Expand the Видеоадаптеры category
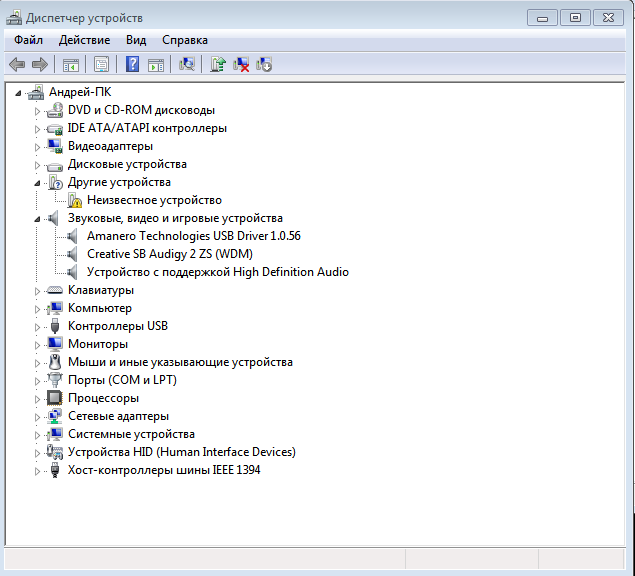The image size is (635, 576). (x=38, y=146)
